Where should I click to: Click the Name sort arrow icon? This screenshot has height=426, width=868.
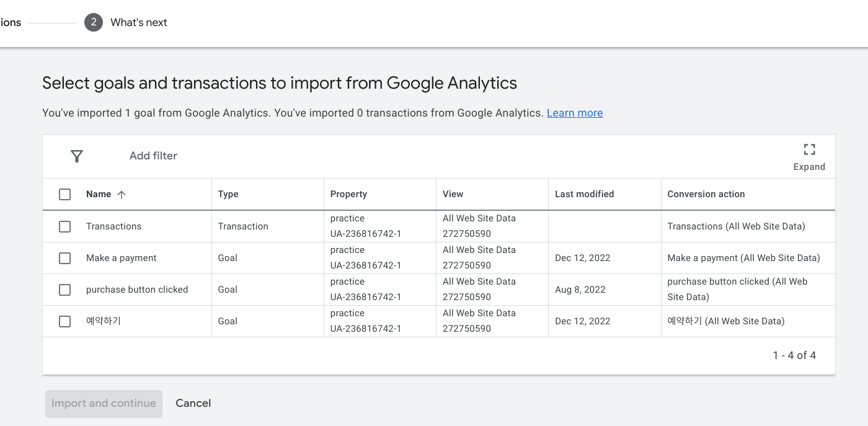click(122, 195)
